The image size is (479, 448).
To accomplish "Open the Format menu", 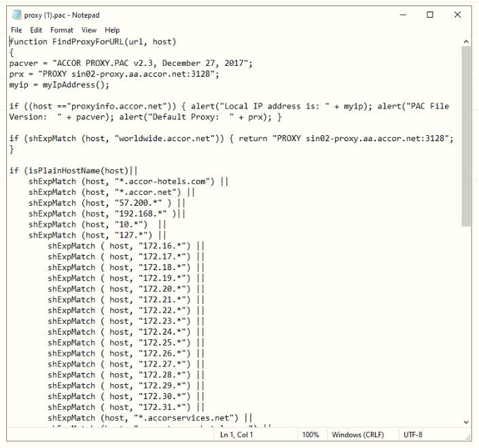I will click(x=62, y=30).
